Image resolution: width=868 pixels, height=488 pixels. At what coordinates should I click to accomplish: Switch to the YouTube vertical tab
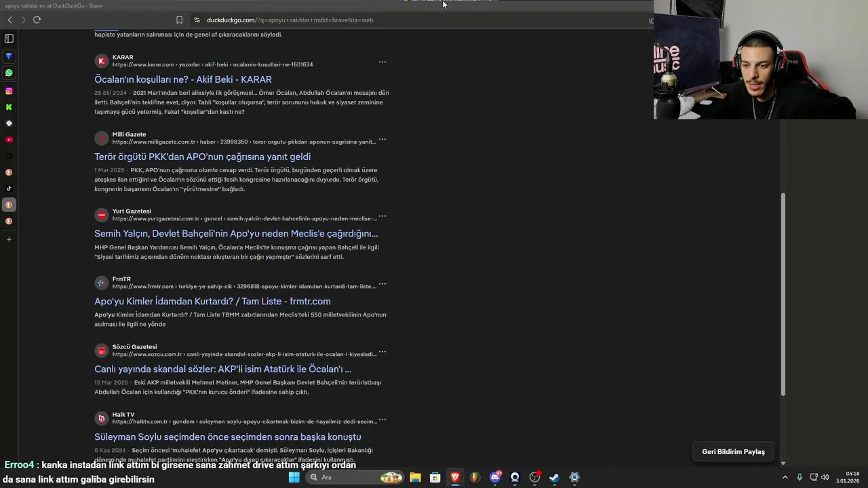[x=9, y=140]
